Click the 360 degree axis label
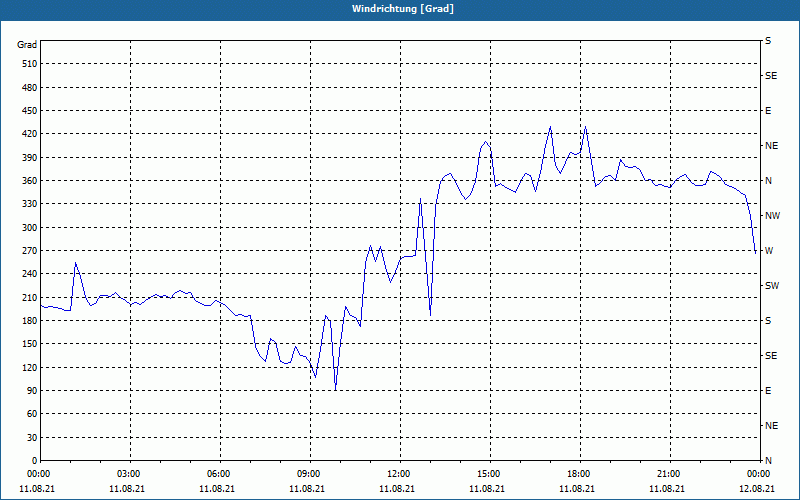 pos(30,181)
